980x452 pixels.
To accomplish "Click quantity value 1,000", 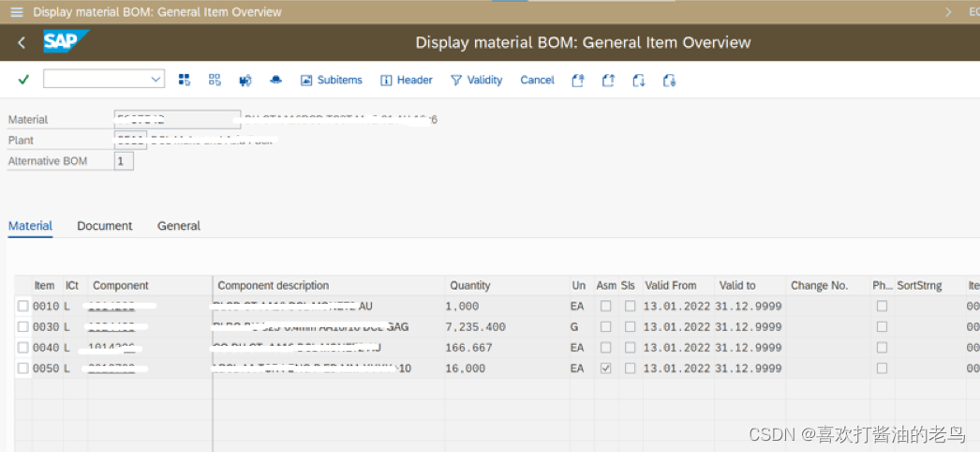I will [x=462, y=307].
